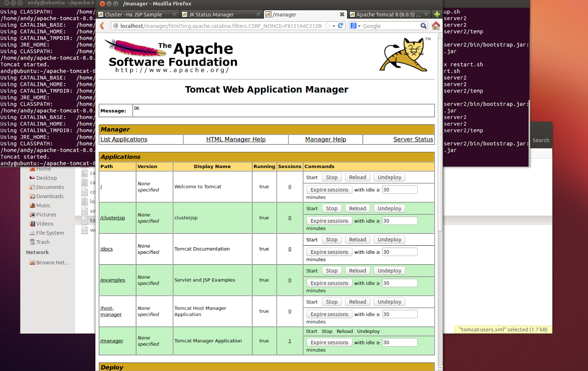Switch to the Apache Tomcat 8 (8.0.5) tab

[x=388, y=14]
